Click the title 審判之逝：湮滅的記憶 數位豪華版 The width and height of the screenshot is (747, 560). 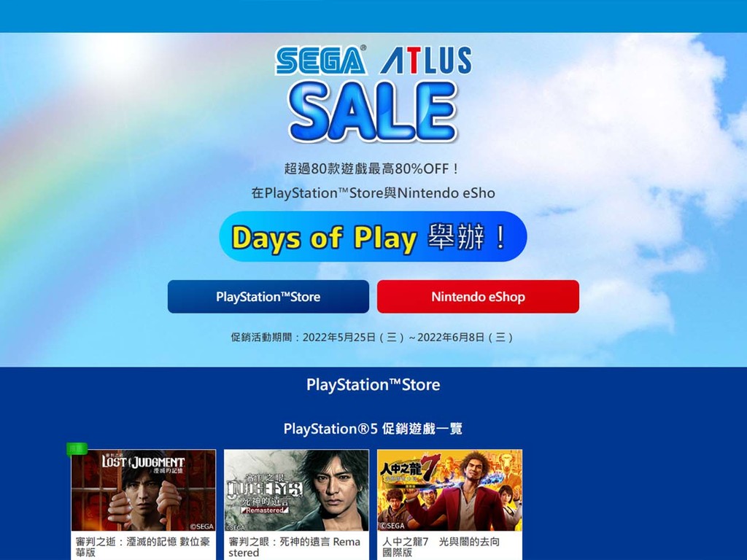142,547
